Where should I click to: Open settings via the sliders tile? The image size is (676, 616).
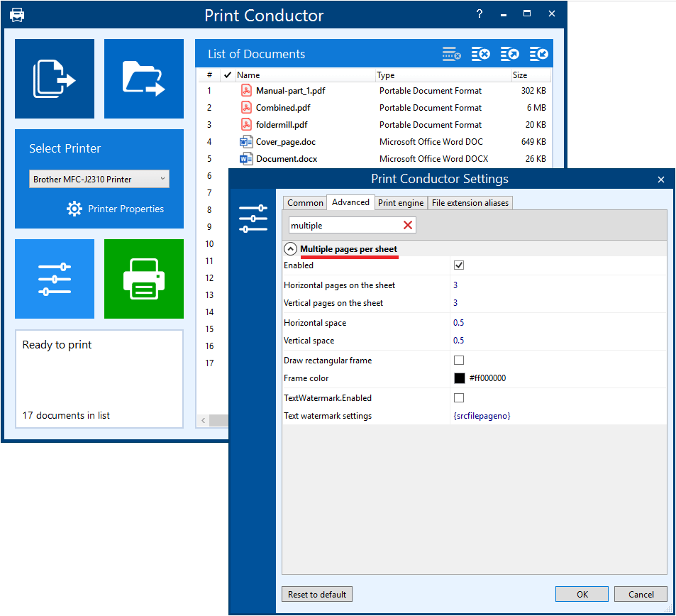pyautogui.click(x=55, y=279)
